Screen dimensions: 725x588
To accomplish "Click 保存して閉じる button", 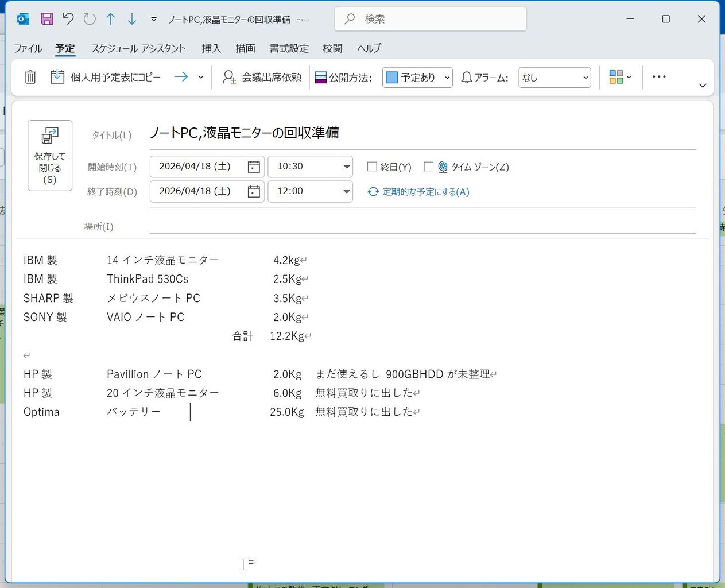I will (x=50, y=156).
